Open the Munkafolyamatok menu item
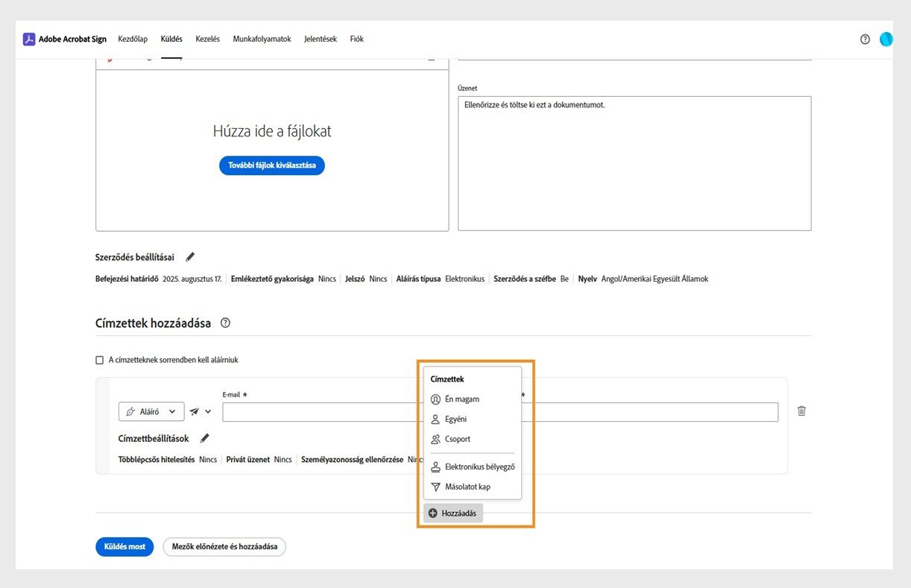The height and width of the screenshot is (588, 911). (x=261, y=39)
